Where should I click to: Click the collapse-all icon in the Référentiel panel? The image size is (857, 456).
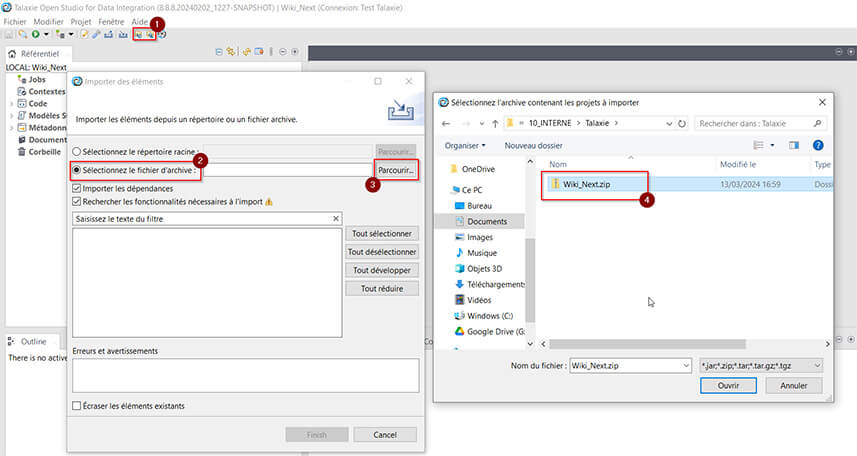(x=219, y=52)
